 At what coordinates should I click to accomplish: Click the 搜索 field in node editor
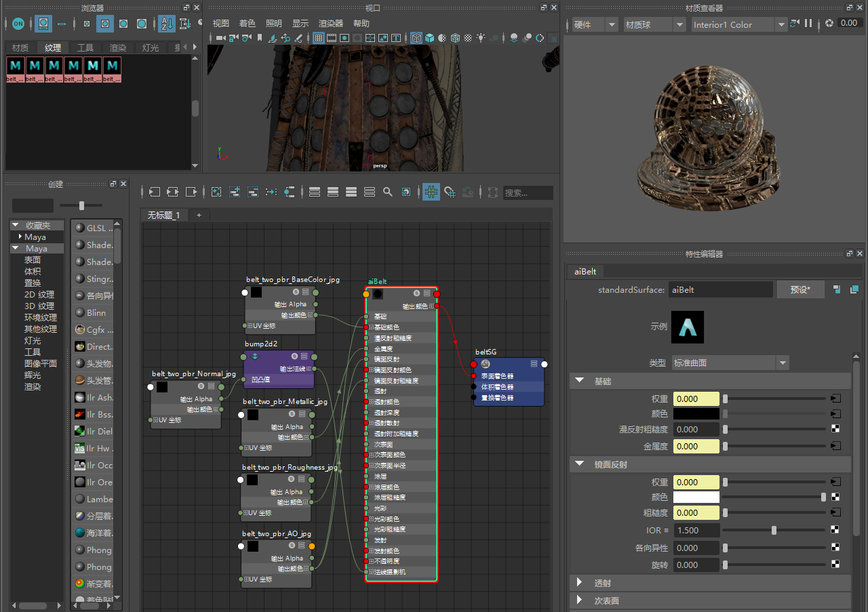coord(527,193)
